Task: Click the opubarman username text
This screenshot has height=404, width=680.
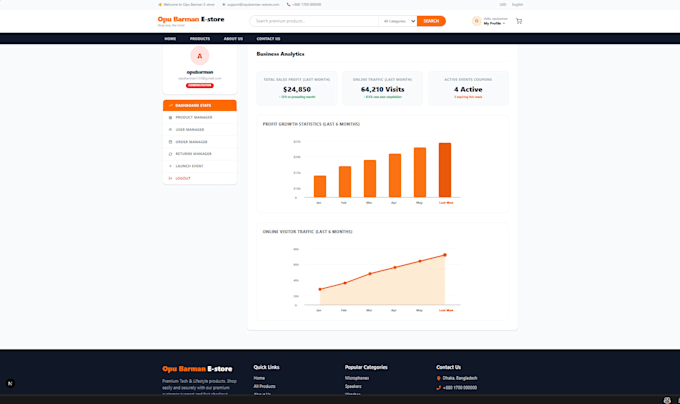Action: 200,72
